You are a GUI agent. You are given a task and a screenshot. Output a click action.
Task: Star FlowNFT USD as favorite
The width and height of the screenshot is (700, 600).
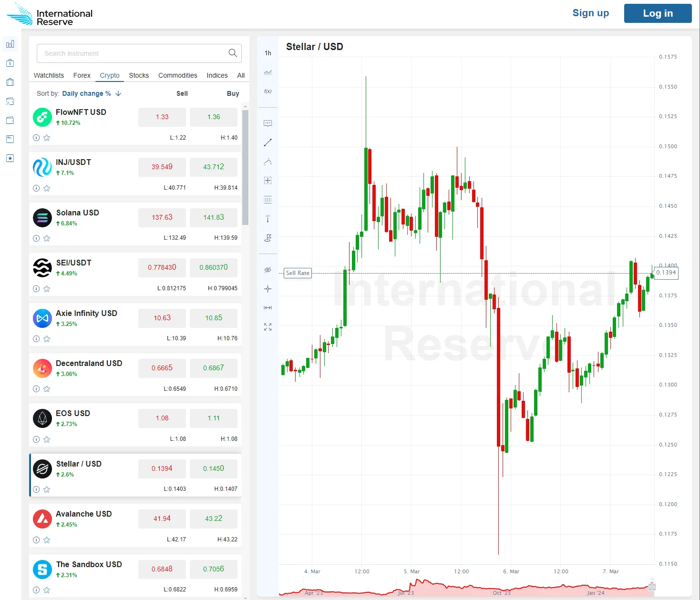pos(47,138)
